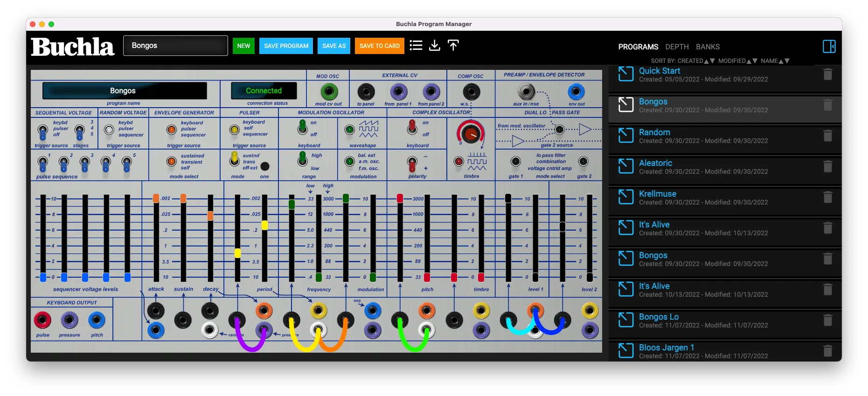Image resolution: width=868 pixels, height=396 pixels.
Task: Click the blue env out jack
Action: pos(576,92)
